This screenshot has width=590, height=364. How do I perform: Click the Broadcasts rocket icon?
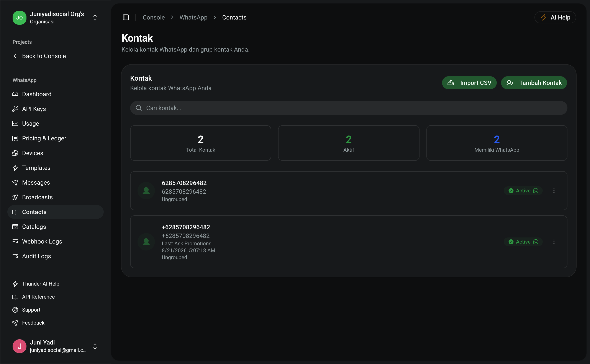click(15, 197)
